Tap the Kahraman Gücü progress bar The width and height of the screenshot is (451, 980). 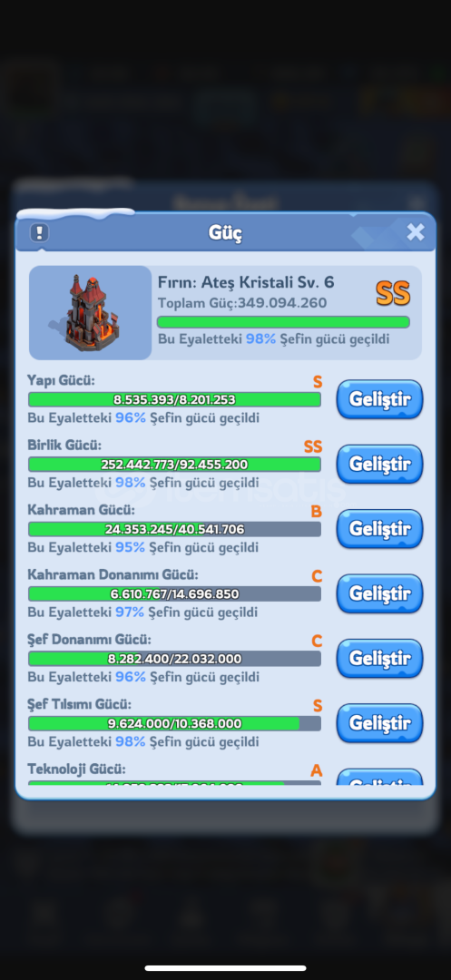point(174,529)
